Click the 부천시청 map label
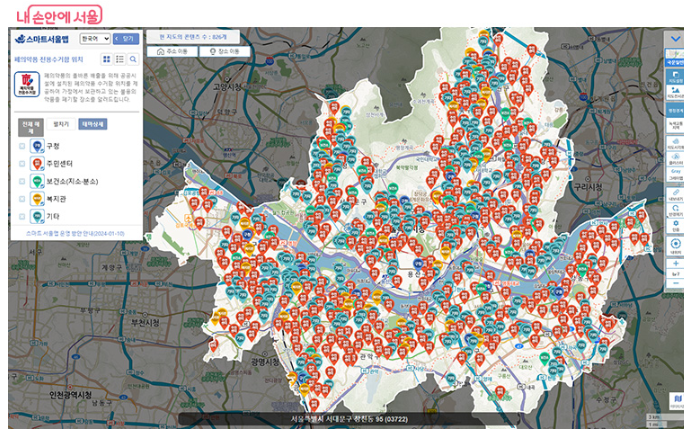 click(x=145, y=323)
